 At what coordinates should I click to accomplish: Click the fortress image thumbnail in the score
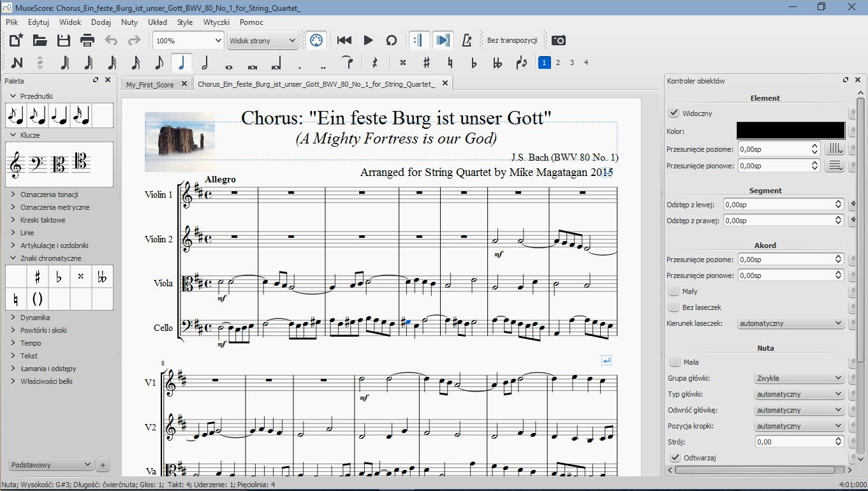[x=180, y=142]
